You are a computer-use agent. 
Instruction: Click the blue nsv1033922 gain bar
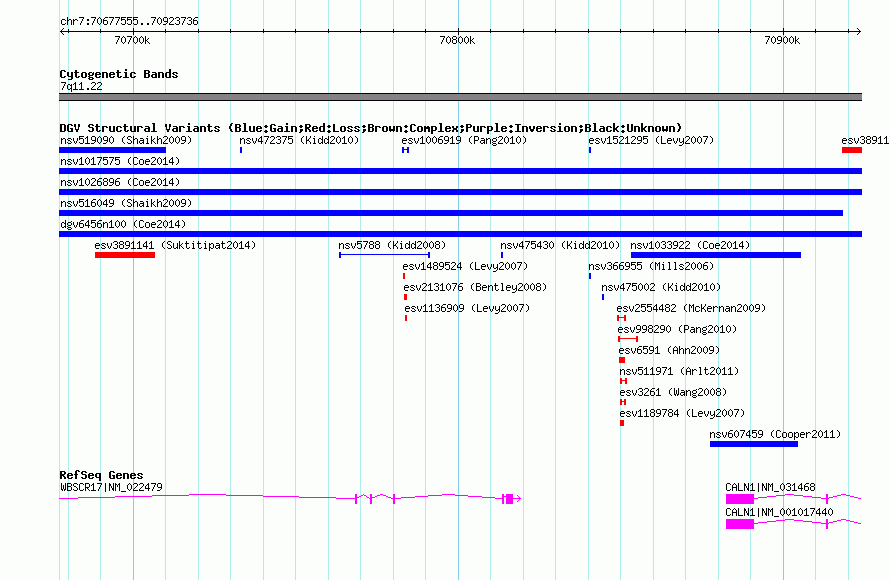point(716,255)
